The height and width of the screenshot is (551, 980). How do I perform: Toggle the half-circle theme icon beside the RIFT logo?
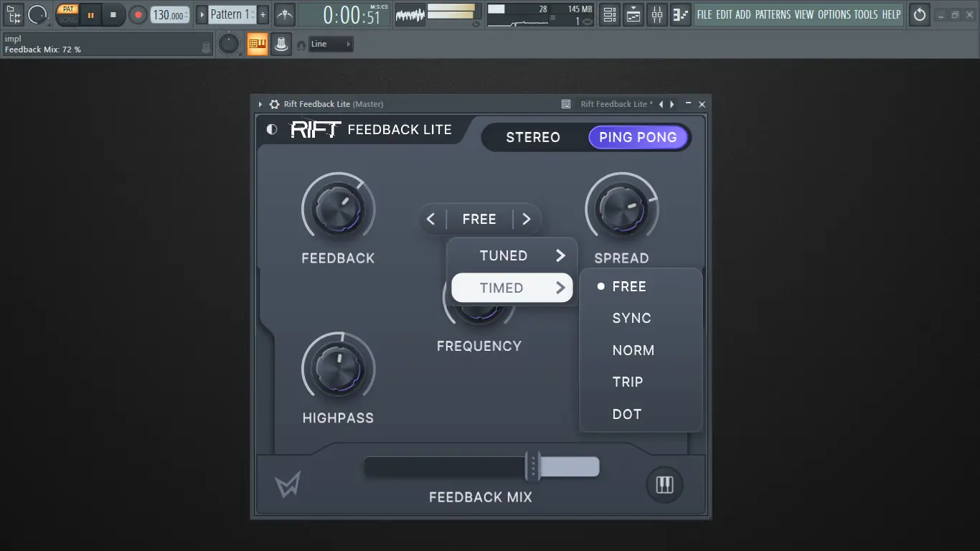(x=272, y=130)
